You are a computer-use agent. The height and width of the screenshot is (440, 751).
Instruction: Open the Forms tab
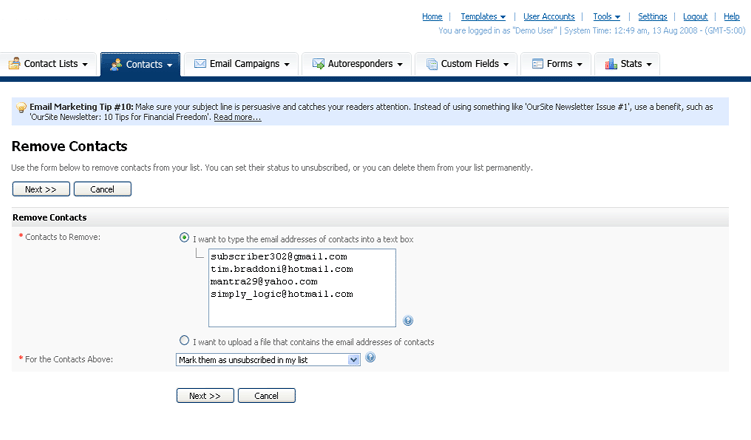[556, 64]
